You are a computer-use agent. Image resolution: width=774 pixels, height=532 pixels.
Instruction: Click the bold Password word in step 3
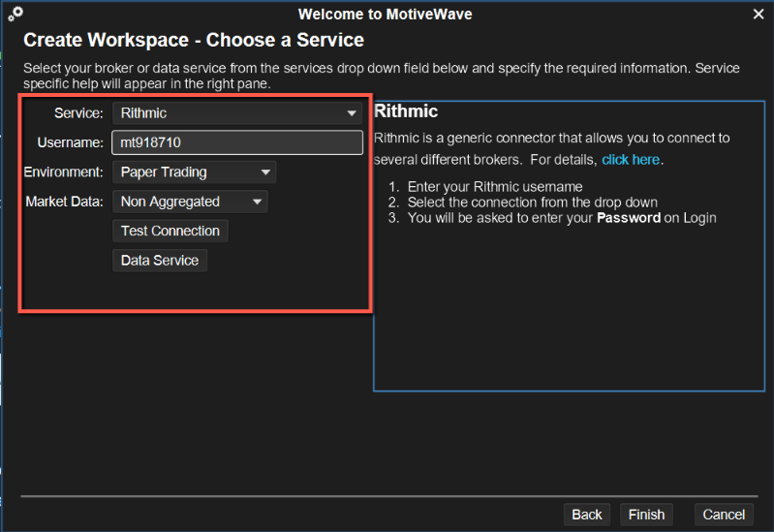tap(629, 218)
